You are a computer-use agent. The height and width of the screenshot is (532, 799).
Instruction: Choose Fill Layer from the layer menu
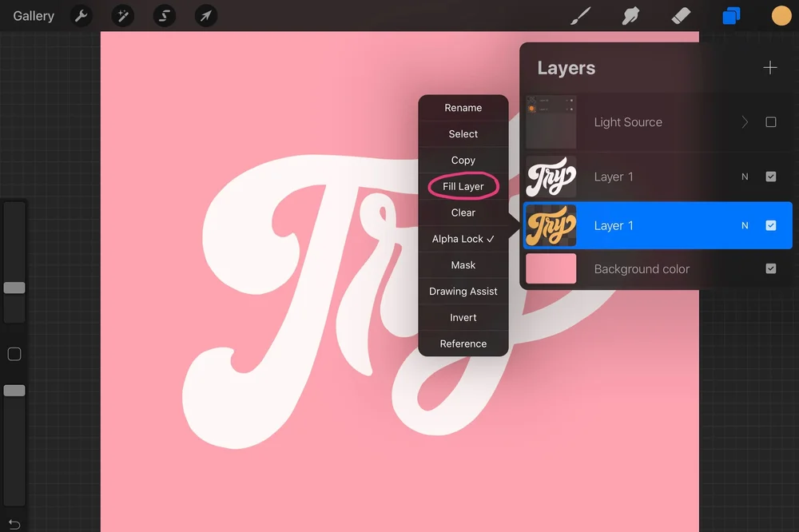click(463, 186)
